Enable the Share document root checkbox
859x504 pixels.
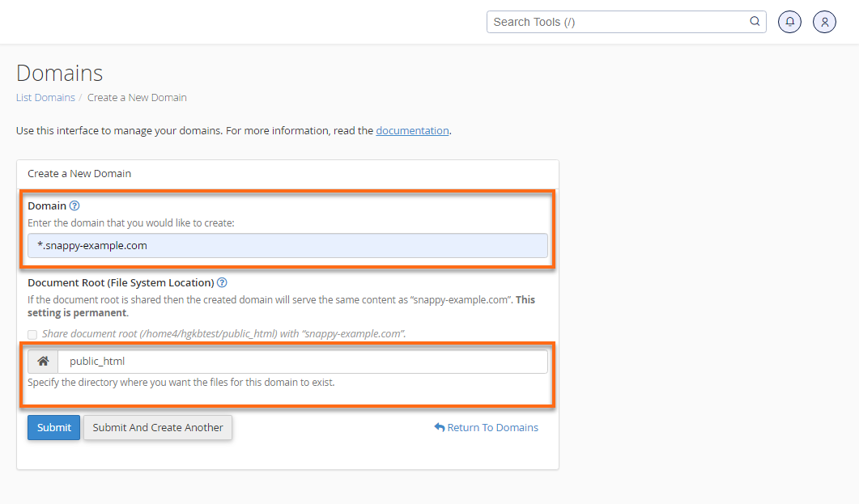coord(32,334)
